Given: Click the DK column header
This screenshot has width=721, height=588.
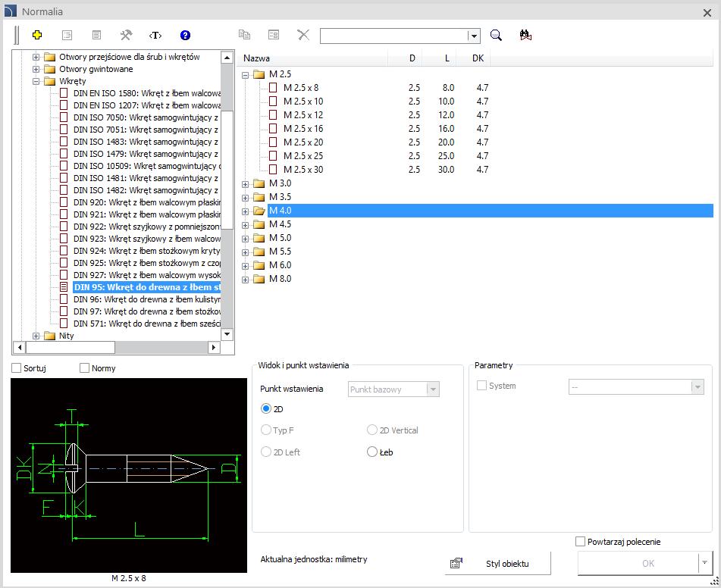Looking at the screenshot, I should tap(472, 58).
